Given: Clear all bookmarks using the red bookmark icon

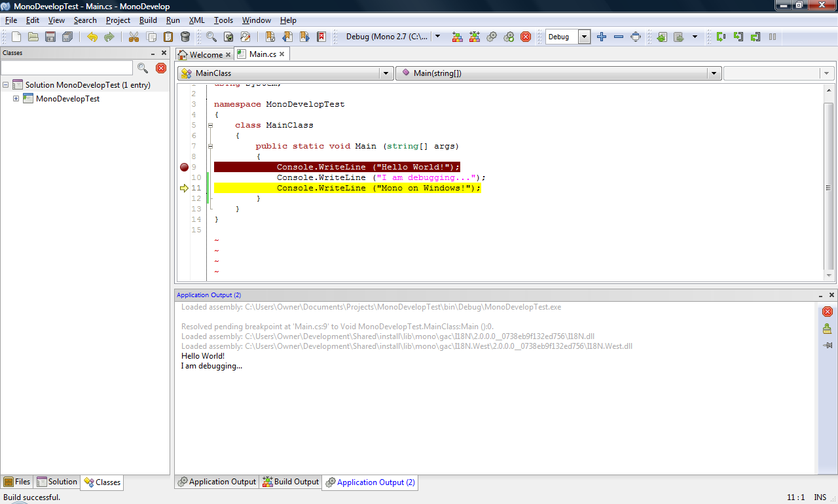Looking at the screenshot, I should point(321,37).
